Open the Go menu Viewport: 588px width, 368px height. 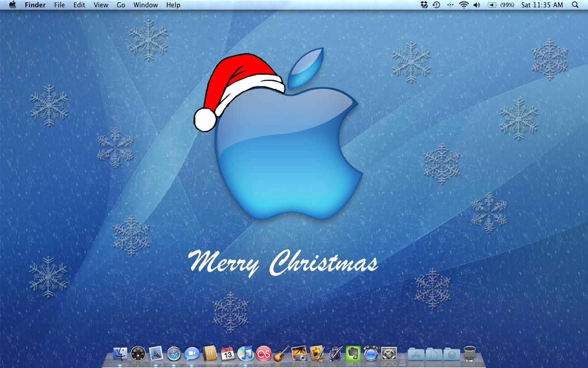(x=121, y=5)
